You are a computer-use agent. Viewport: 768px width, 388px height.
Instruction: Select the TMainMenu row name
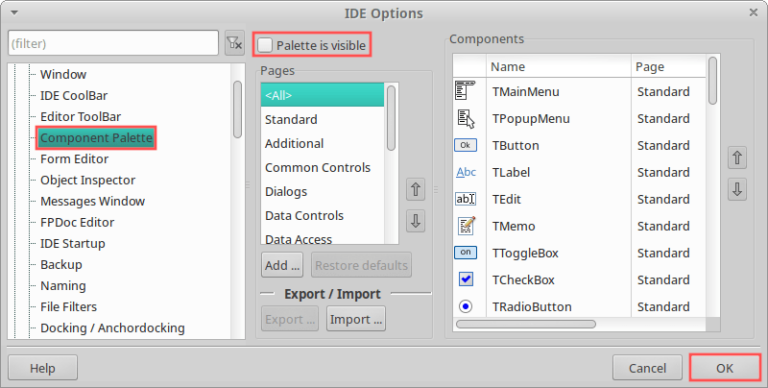[x=526, y=92]
